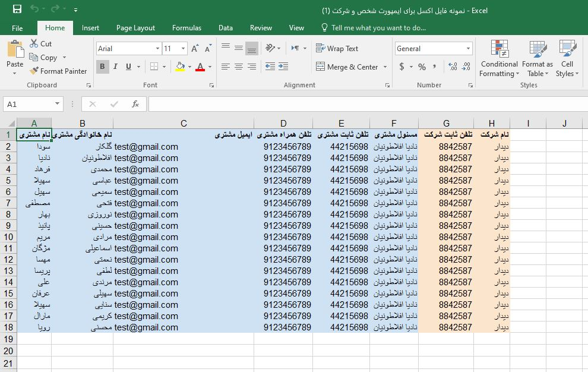
Task: Toggle Bold formatting
Action: (102, 67)
